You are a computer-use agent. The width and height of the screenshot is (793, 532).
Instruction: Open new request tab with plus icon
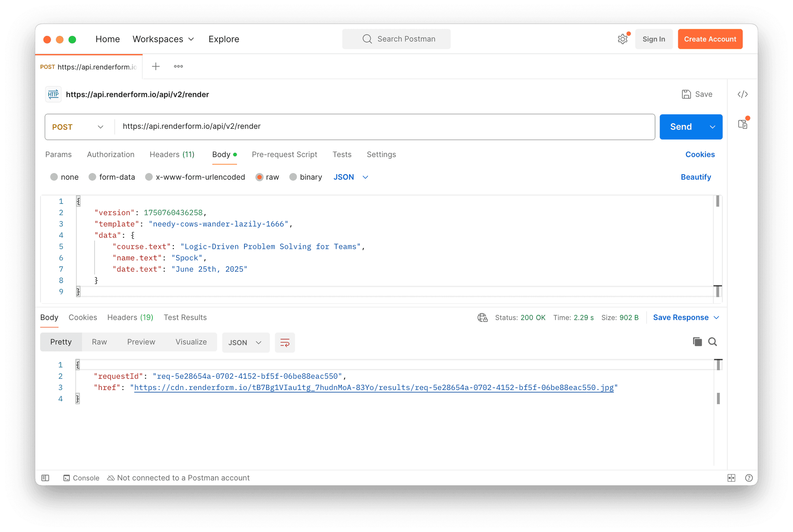156,66
